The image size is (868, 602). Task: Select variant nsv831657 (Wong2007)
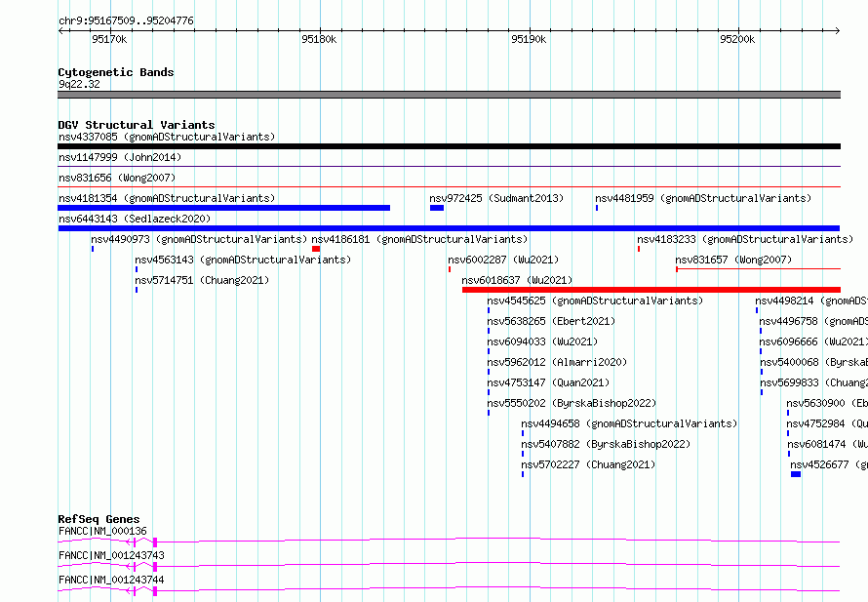pos(733,260)
